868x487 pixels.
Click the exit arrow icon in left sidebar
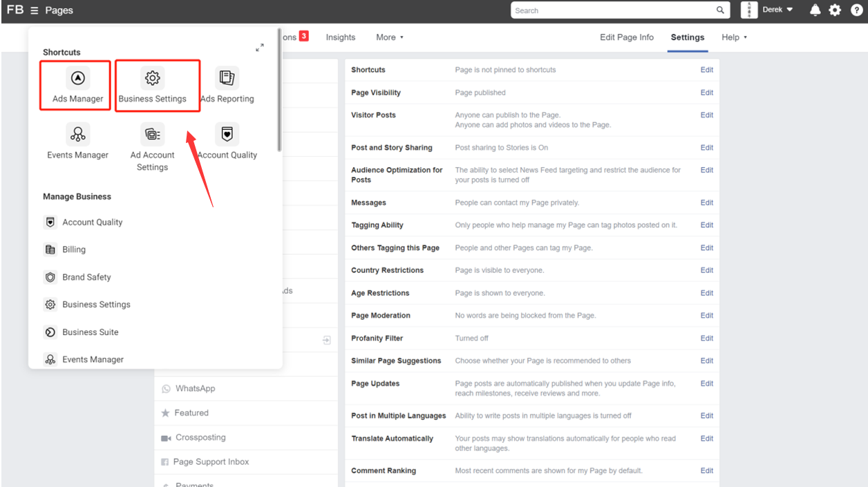[x=326, y=340]
